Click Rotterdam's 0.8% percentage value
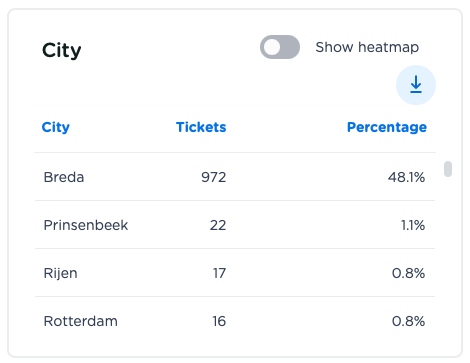 (x=408, y=321)
